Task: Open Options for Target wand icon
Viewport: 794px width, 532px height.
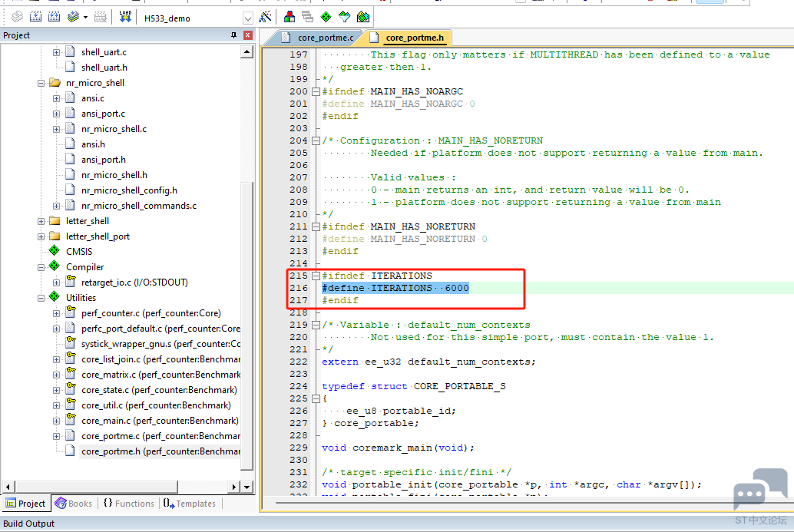Action: [x=265, y=17]
